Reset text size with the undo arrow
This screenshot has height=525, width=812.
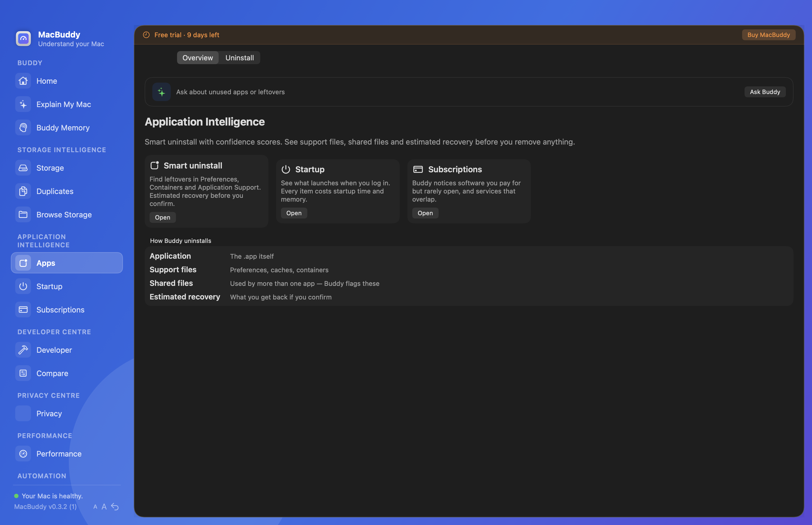pos(115,507)
